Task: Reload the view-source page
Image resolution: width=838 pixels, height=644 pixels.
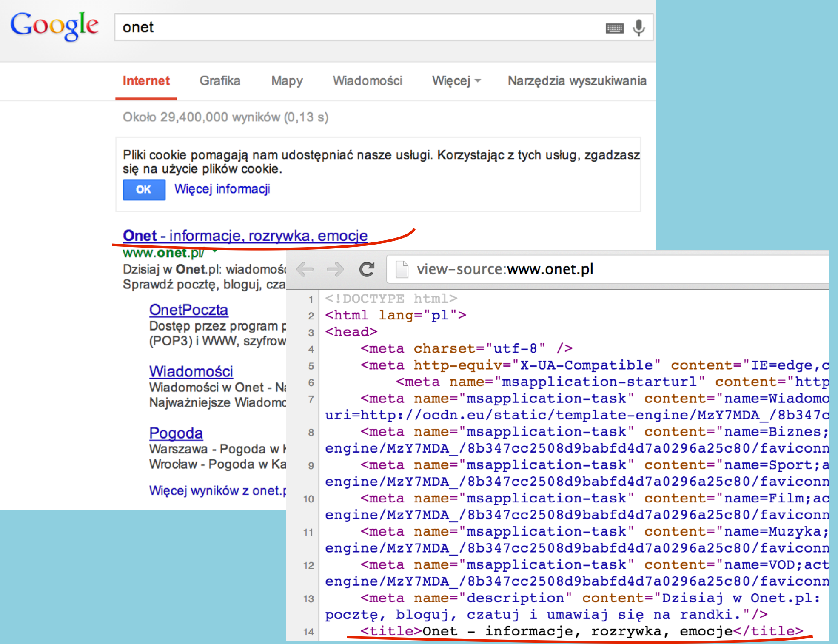Action: 367,269
